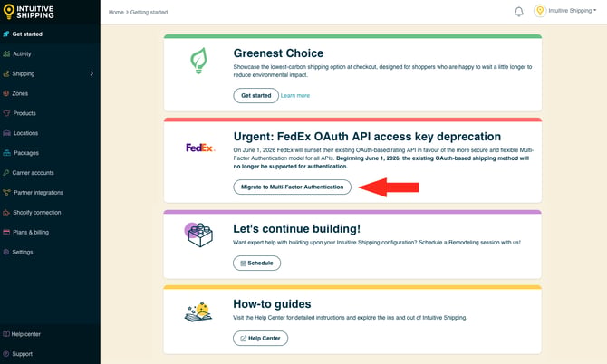Click the Support question mark icon

click(x=5, y=353)
